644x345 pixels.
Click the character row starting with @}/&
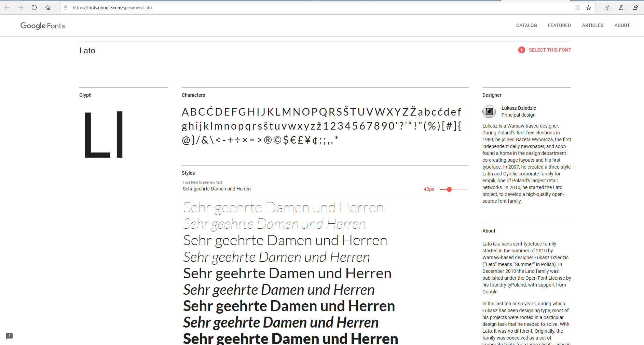(x=260, y=140)
